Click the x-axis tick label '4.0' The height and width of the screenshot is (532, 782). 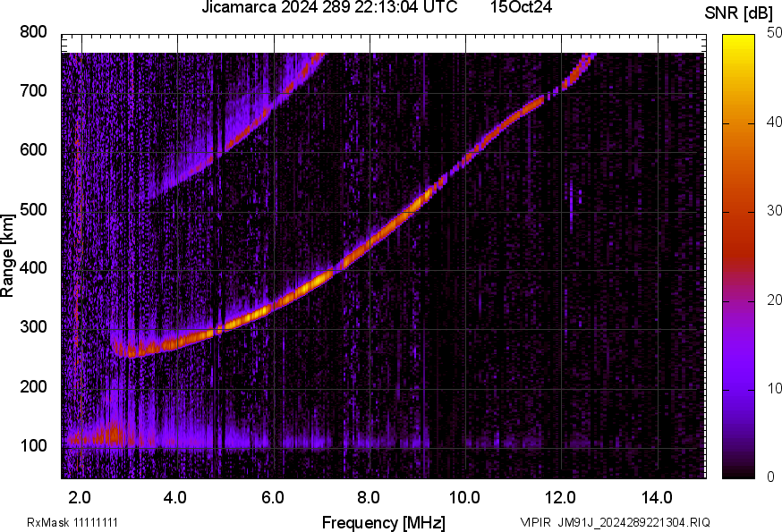175,498
